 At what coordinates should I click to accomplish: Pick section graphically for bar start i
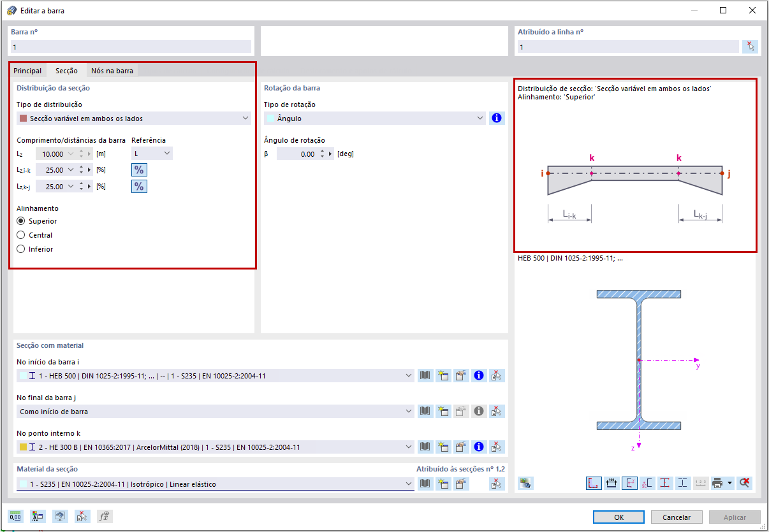[497, 376]
